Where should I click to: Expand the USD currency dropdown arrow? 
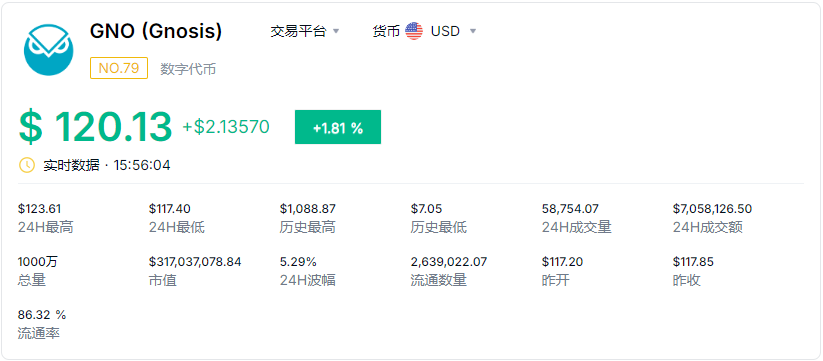472,31
